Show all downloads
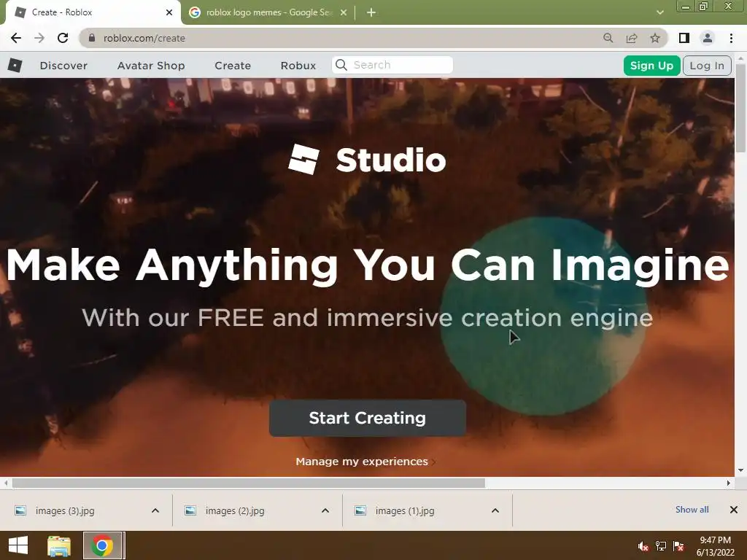Viewport: 747px width, 560px height. 692,510
